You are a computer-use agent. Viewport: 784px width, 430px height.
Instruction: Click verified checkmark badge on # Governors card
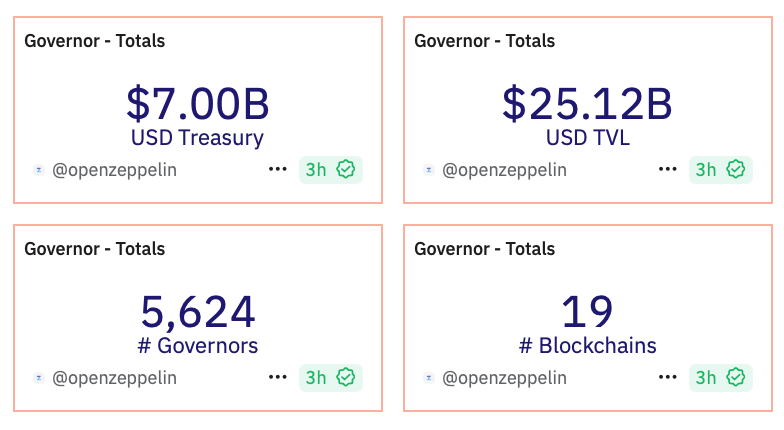point(346,378)
